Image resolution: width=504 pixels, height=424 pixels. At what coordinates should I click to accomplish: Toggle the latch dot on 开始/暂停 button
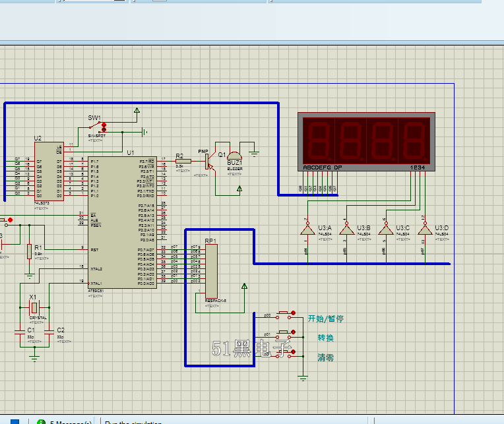[293, 313]
